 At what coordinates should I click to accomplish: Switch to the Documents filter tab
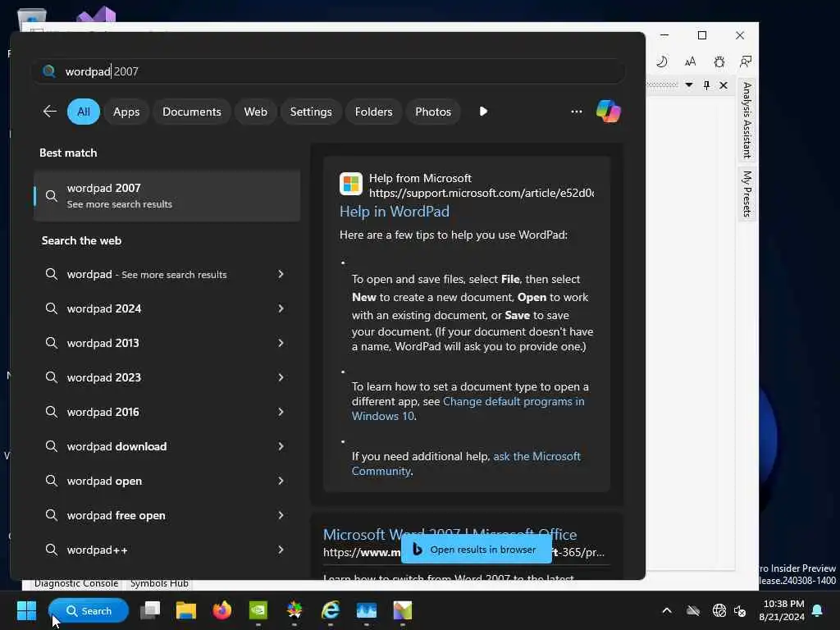coord(192,112)
